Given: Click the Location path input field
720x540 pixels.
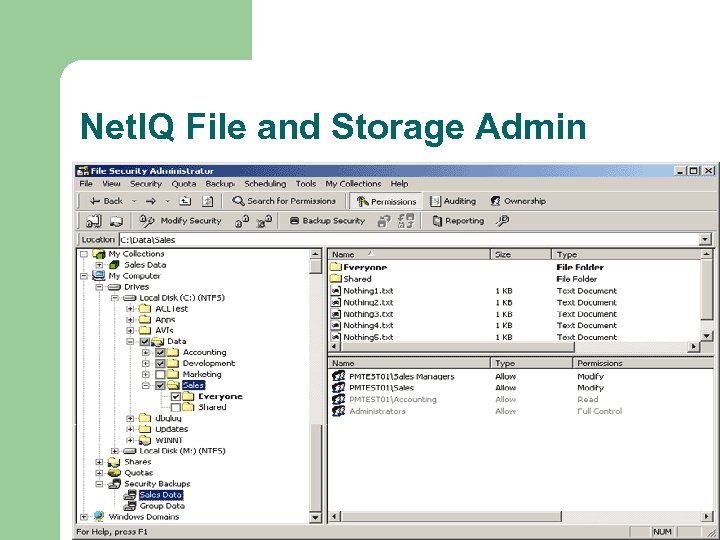Looking at the screenshot, I should click(409, 239).
